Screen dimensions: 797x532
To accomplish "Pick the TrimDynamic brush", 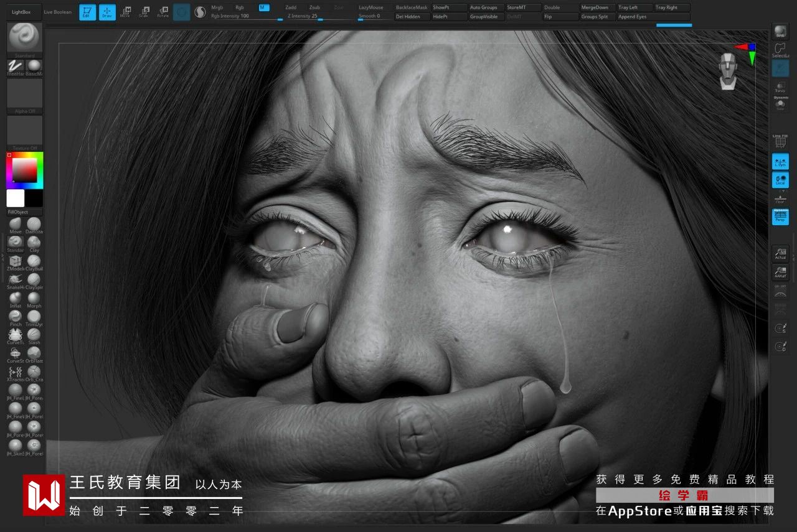I will (34, 317).
